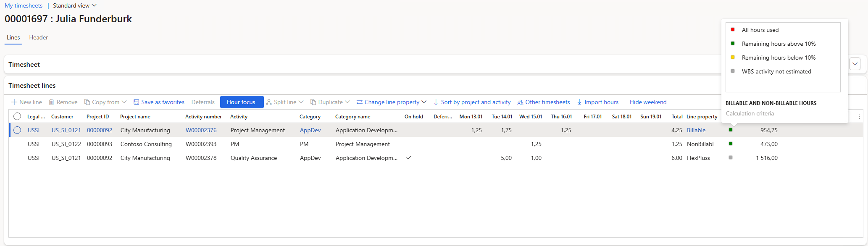Open the My timesheets breadcrumb link
The image size is (868, 246).
click(x=24, y=5)
